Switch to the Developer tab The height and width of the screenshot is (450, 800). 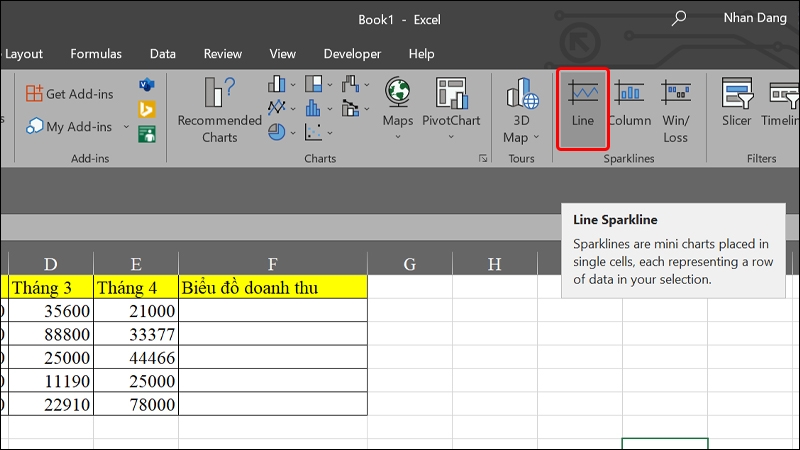352,54
